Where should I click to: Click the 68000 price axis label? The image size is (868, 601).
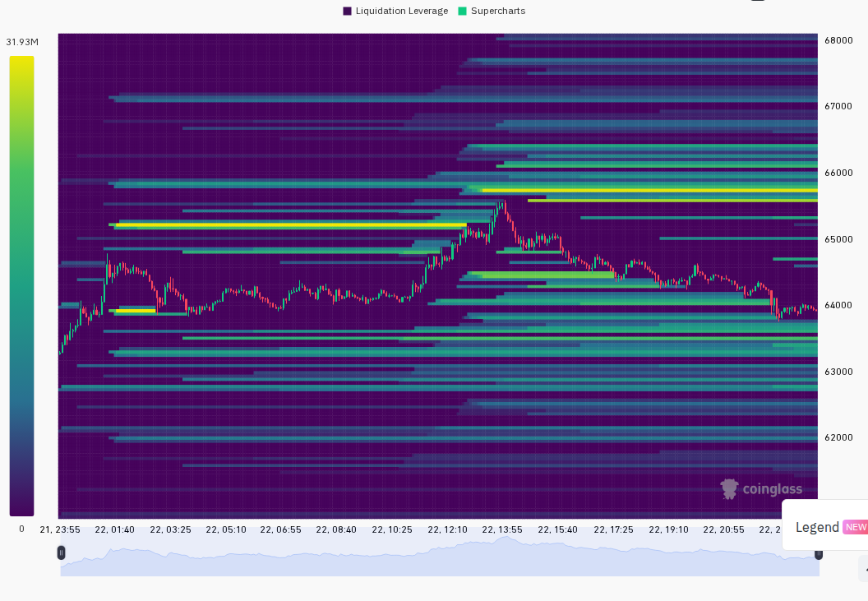click(x=838, y=40)
